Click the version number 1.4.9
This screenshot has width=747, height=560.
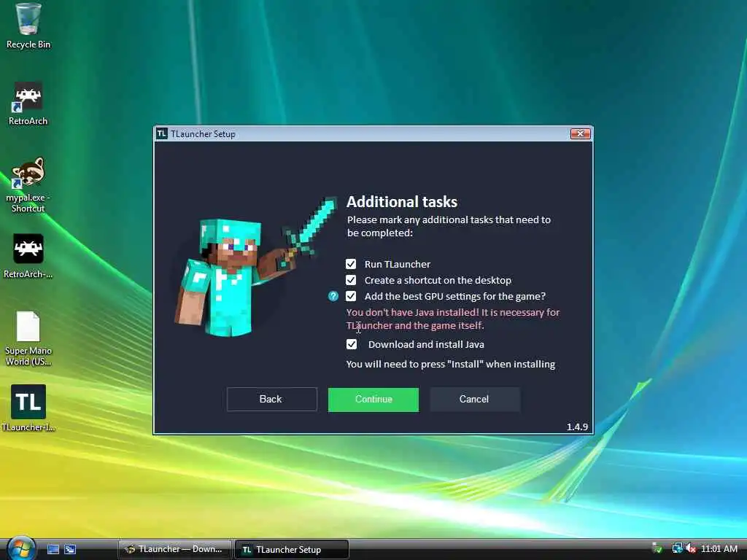click(577, 427)
